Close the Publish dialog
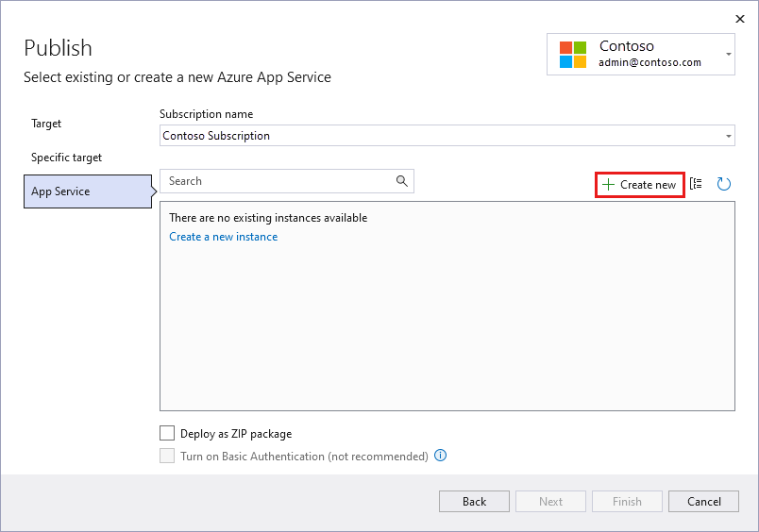 pos(739,18)
